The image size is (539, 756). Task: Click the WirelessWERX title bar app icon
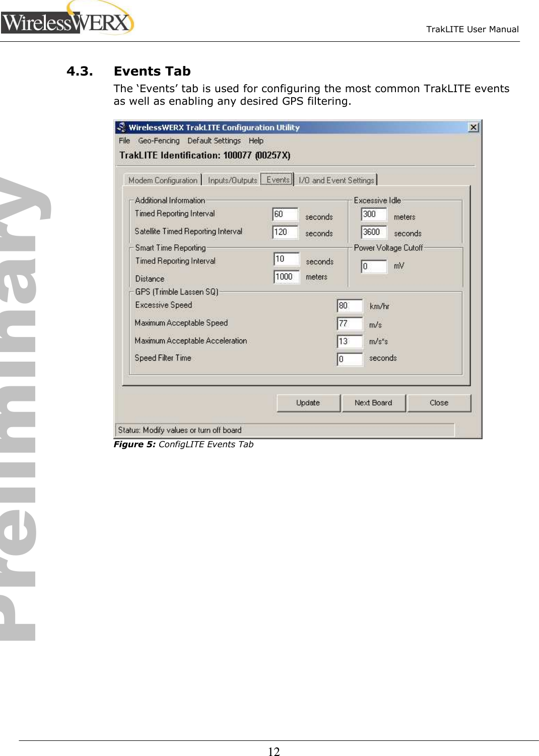[121, 127]
